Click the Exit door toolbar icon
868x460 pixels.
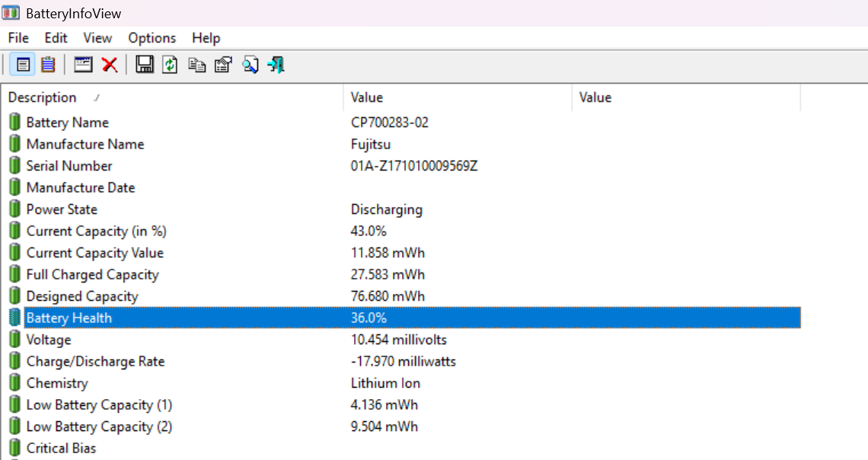click(276, 65)
